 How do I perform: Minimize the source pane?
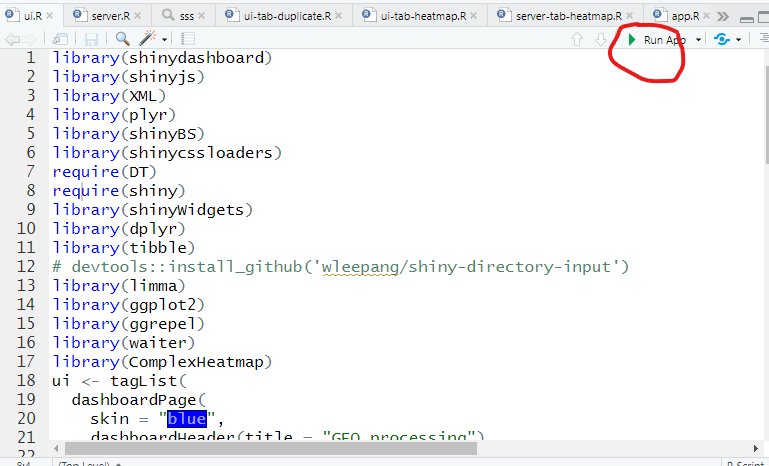(747, 19)
